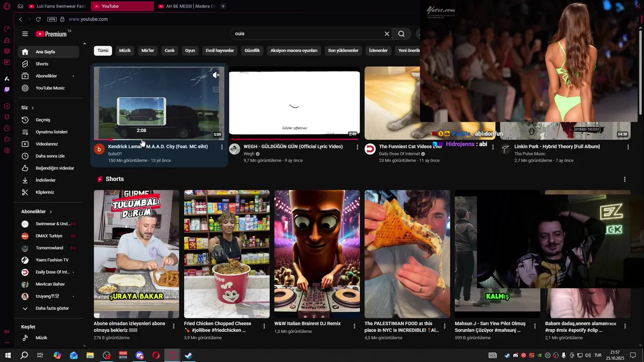Click the GÜLDÜĞÜN GÜN video thumbnail
This screenshot has width=644, height=362.
[294, 103]
